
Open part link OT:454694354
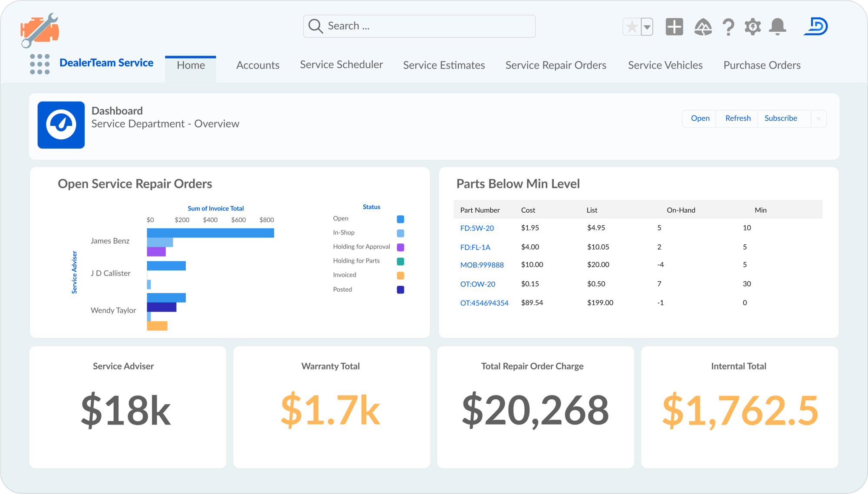(x=484, y=303)
